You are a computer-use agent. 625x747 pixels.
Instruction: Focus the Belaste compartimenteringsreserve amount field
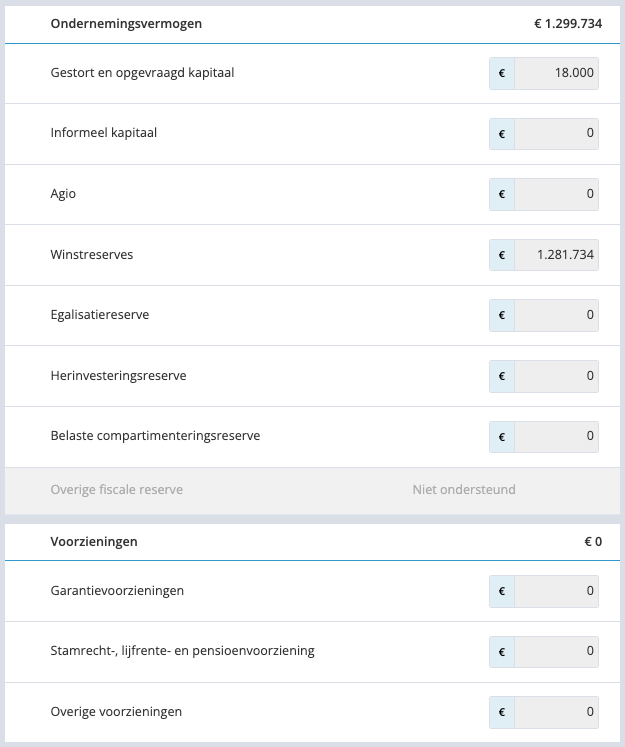[x=556, y=436]
